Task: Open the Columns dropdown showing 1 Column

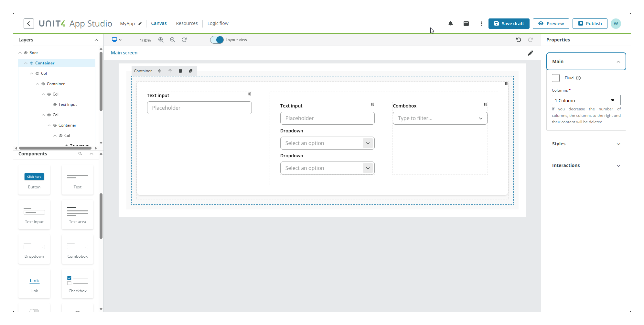Action: 586,100
